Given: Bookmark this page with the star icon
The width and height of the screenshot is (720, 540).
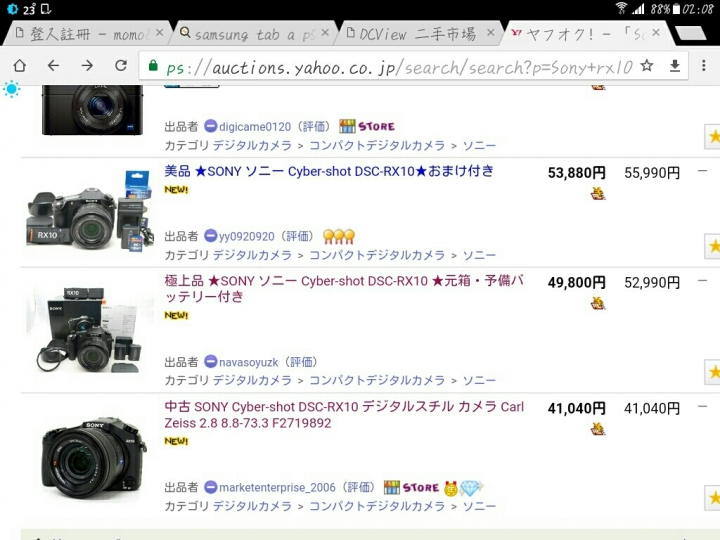Looking at the screenshot, I should pyautogui.click(x=647, y=66).
